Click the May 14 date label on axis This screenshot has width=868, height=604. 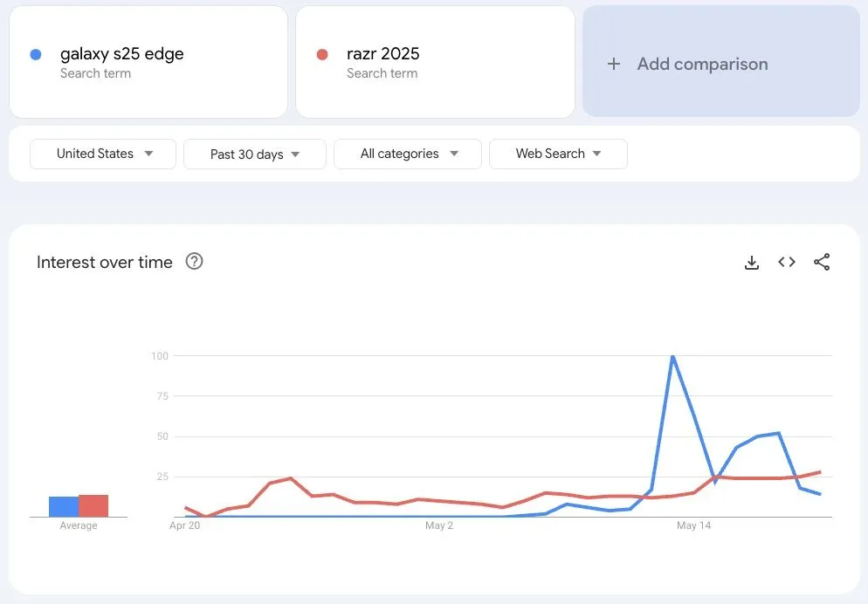click(x=694, y=525)
